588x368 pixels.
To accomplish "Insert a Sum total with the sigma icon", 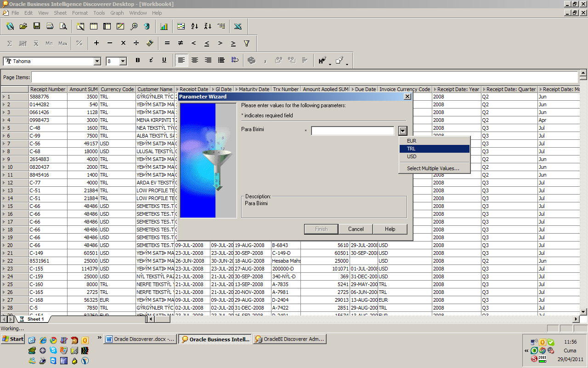I will coord(9,43).
